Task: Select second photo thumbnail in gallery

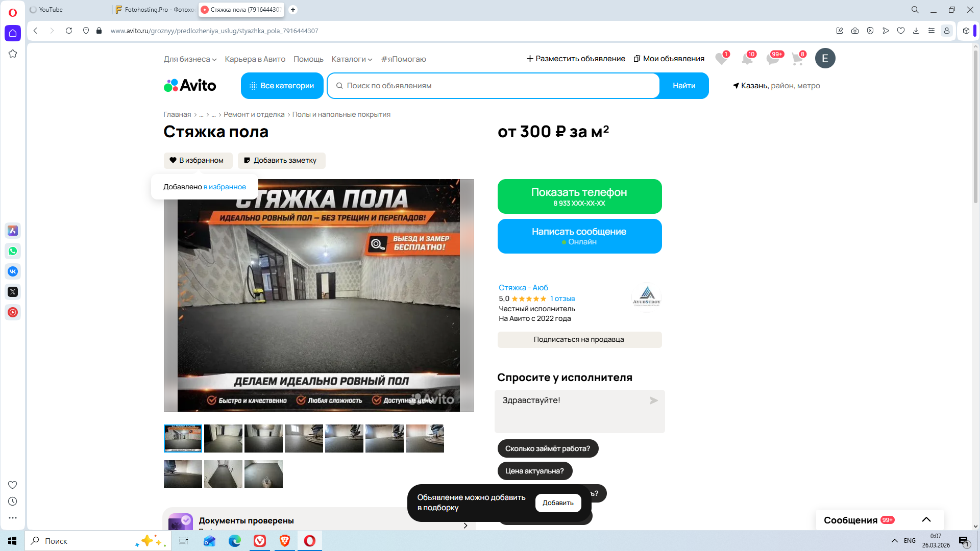Action: (223, 438)
